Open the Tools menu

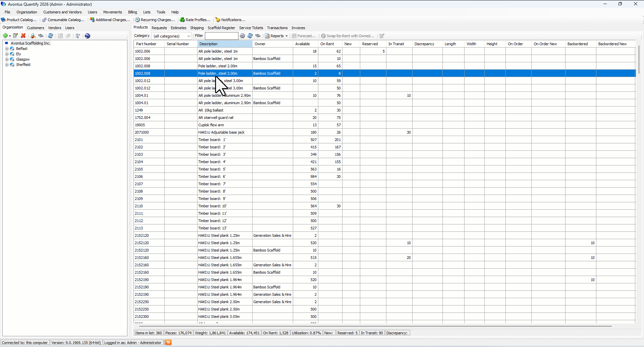pyautogui.click(x=161, y=12)
